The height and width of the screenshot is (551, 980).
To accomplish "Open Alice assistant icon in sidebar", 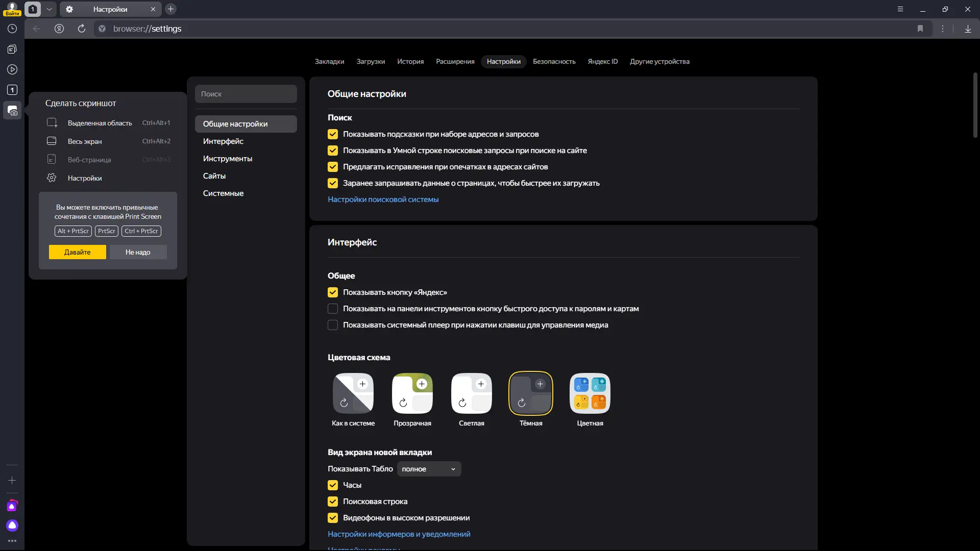I will (x=12, y=525).
